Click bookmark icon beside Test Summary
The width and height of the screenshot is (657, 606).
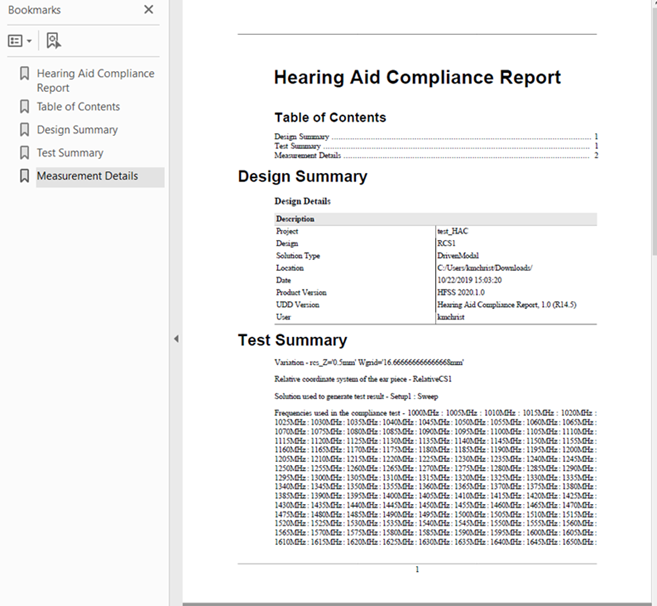(x=25, y=153)
